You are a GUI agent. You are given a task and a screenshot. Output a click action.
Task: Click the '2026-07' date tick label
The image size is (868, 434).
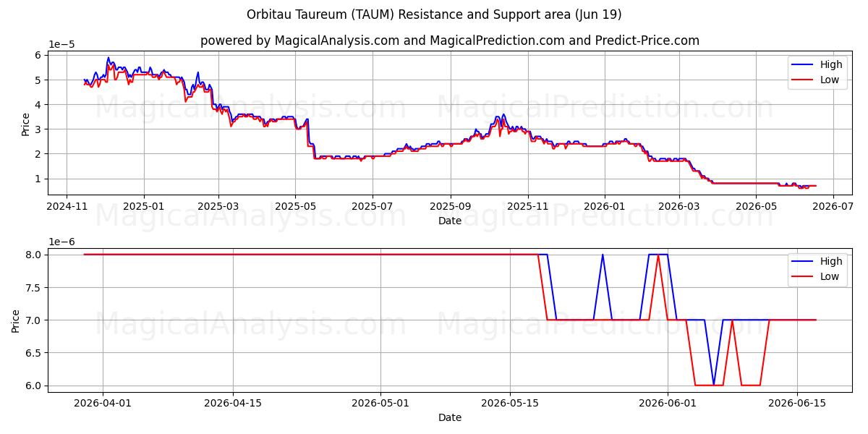[833, 208]
